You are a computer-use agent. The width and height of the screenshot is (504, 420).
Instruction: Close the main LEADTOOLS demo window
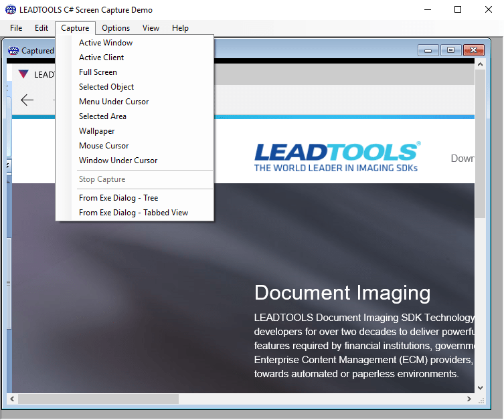(x=489, y=9)
